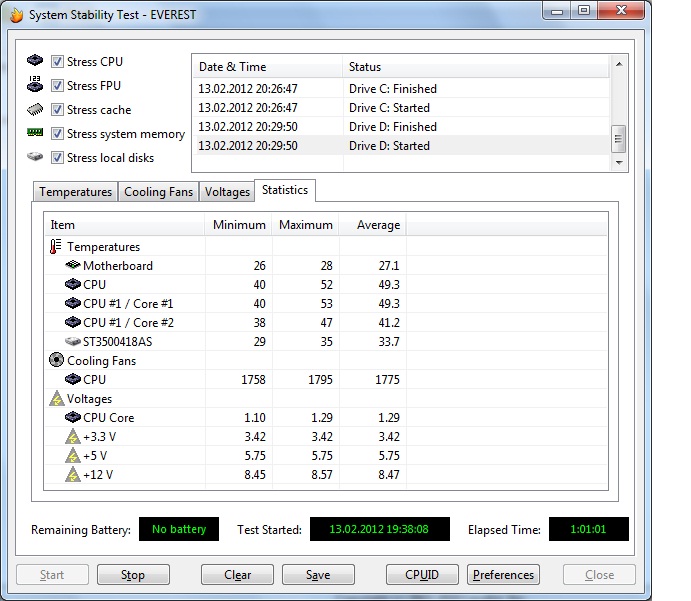Click the +12 V voltage icon
Image resolution: width=691 pixels, height=601 pixels.
[x=72, y=475]
